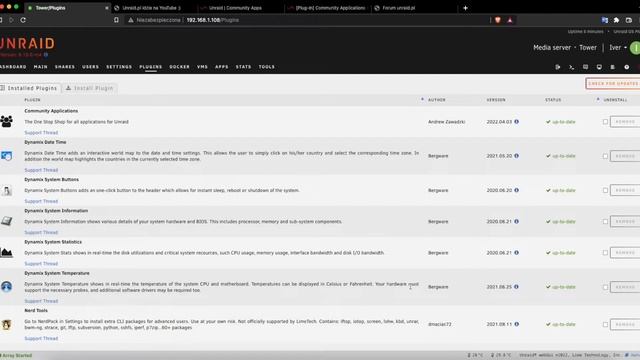
Task: Tick the uninstall checkbox for Dynamix System Statistics
Action: click(x=605, y=253)
